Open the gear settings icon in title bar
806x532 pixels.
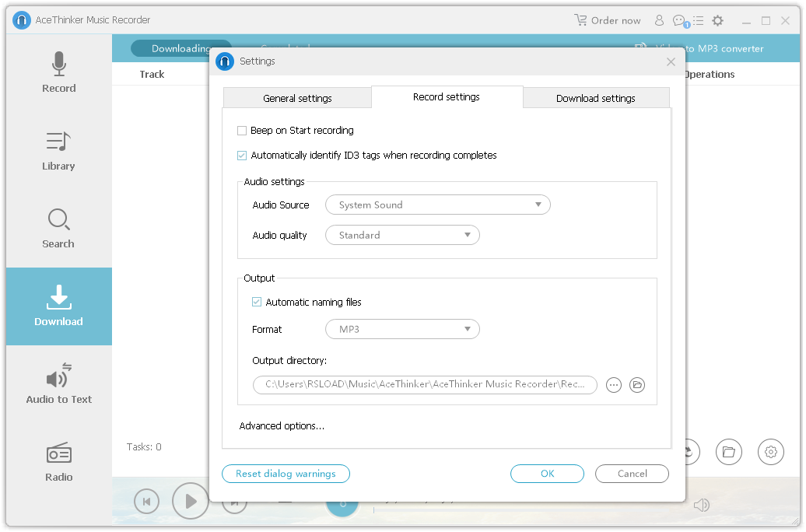click(x=717, y=20)
